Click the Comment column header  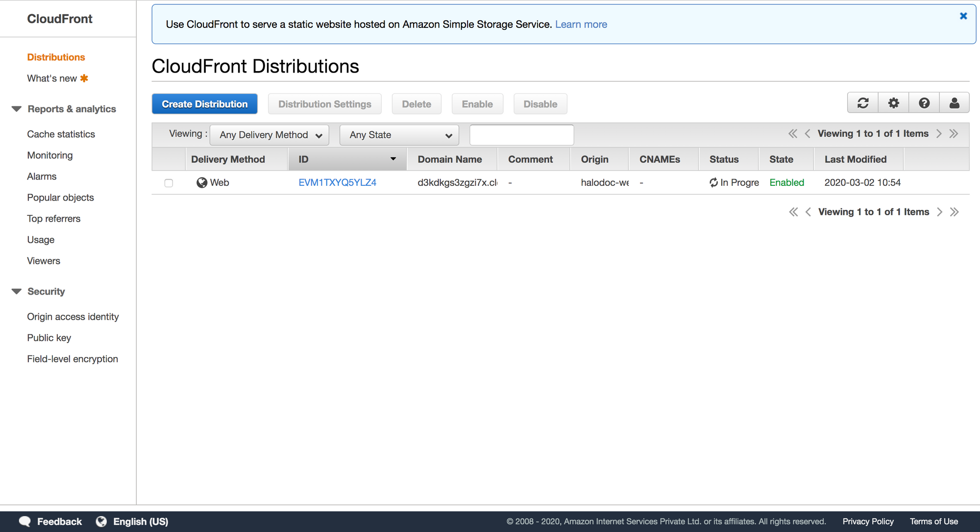point(534,159)
